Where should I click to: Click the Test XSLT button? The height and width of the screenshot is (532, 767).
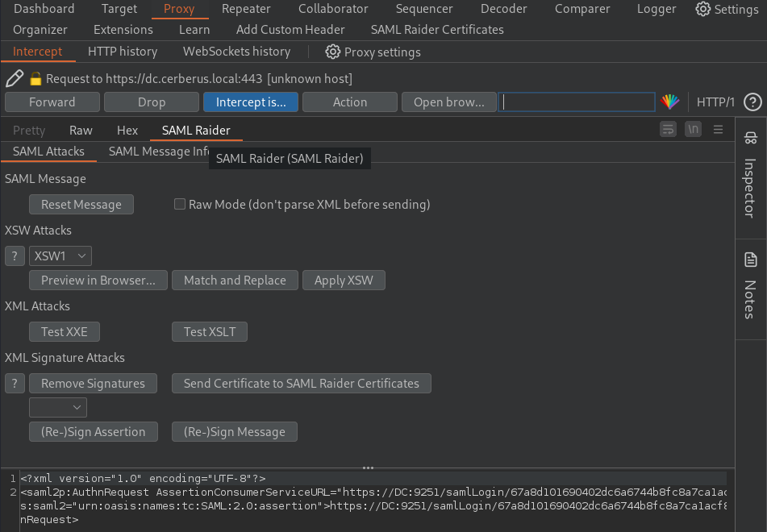[210, 331]
